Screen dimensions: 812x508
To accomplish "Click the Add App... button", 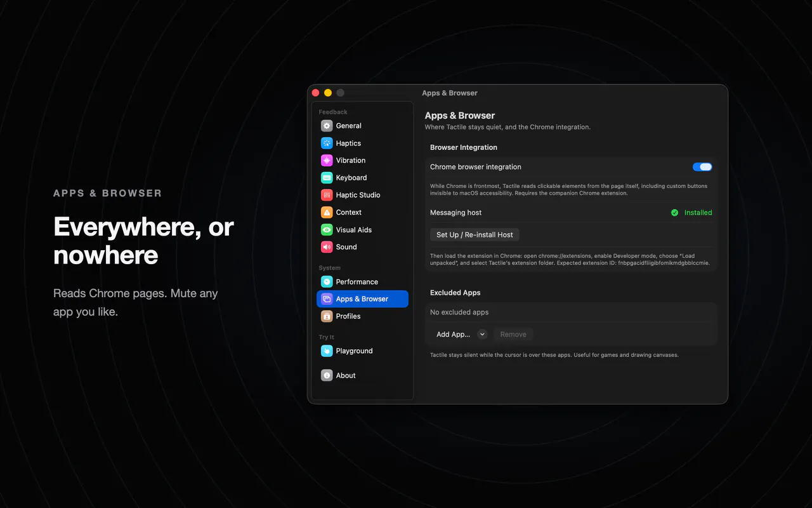I will tap(453, 334).
